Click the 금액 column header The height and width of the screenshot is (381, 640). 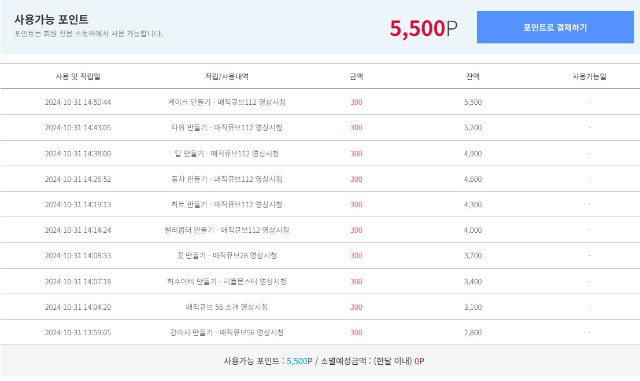356,76
